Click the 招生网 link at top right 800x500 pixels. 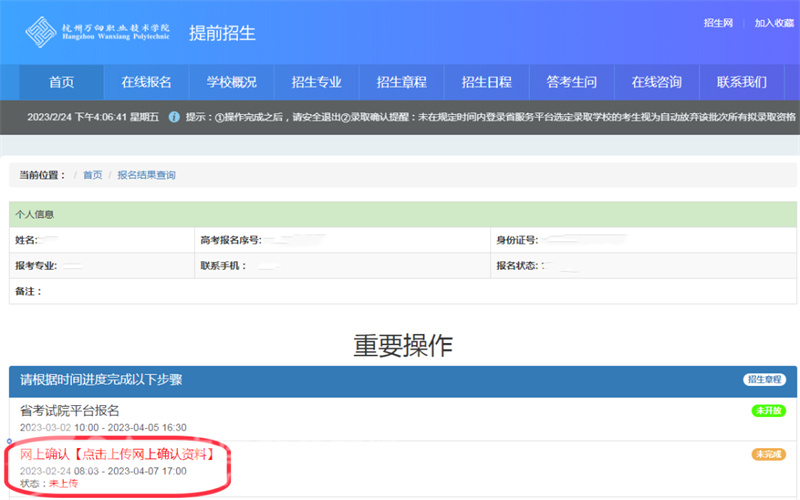719,23
